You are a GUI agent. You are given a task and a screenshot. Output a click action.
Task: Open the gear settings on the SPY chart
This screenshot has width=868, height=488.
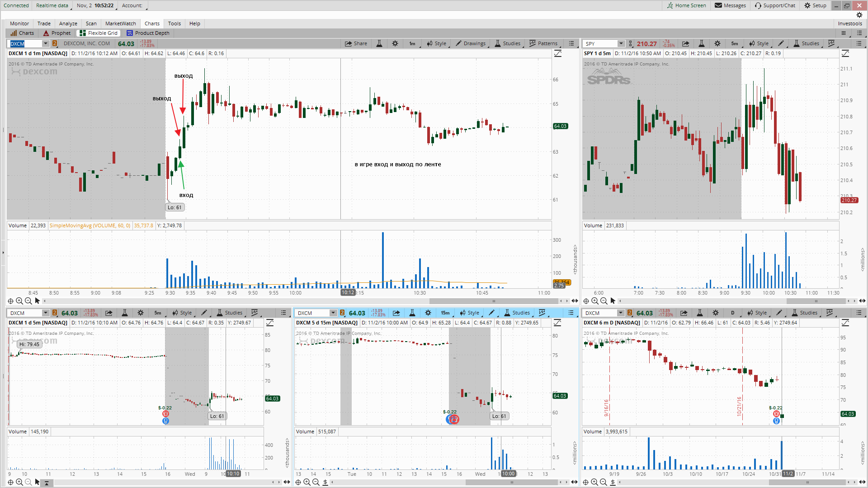[x=717, y=43]
